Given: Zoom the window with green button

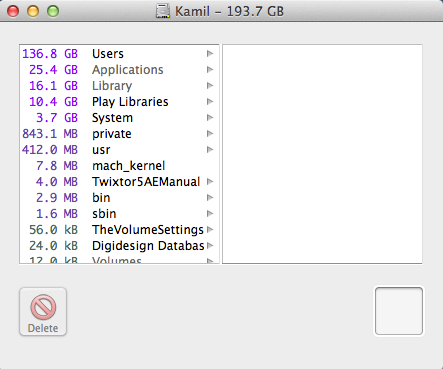Looking at the screenshot, I should 53,11.
